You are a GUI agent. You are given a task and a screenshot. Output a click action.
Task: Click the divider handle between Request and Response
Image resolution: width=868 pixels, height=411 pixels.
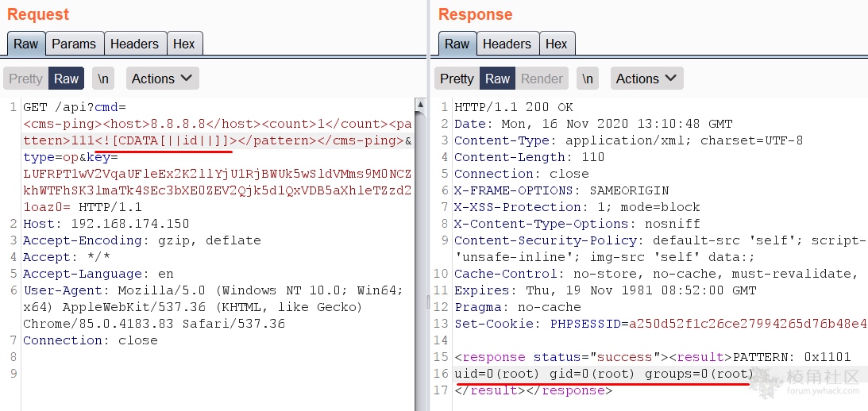[x=428, y=302]
